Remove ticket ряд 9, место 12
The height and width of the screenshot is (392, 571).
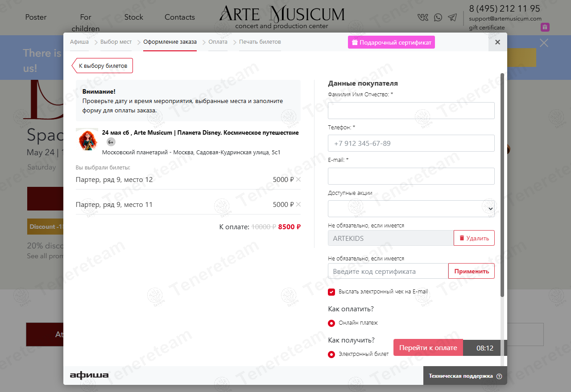[x=298, y=179]
